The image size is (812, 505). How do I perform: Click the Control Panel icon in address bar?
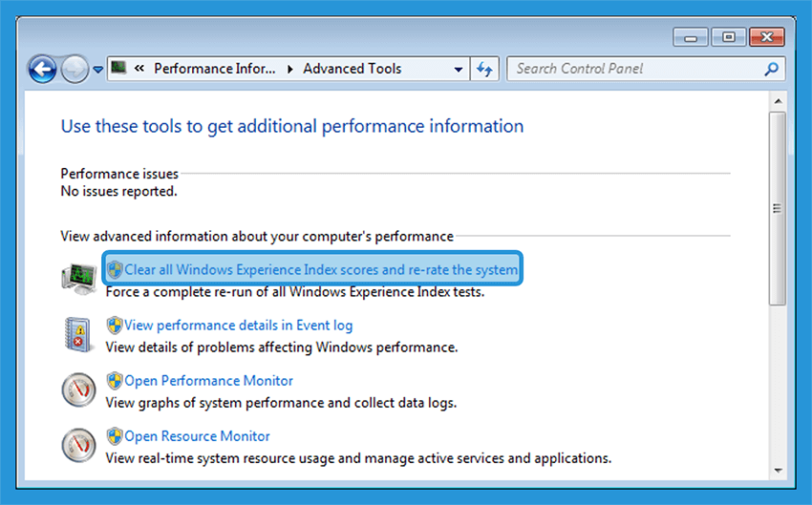(118, 68)
